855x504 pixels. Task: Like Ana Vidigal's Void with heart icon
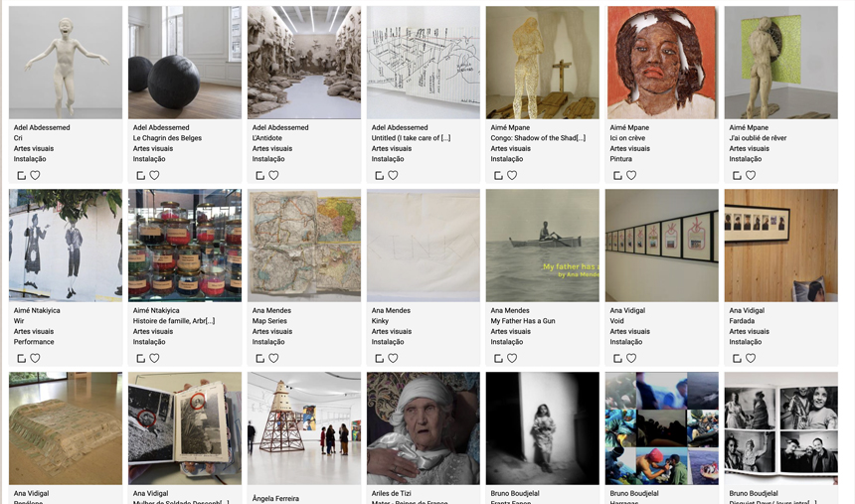pos(631,358)
